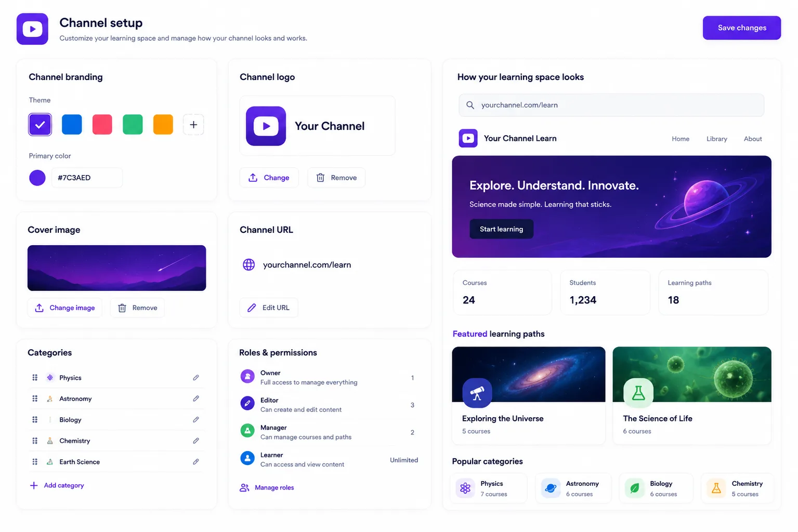
Task: Click 'Full access to manage everything' text
Action: pos(309,382)
